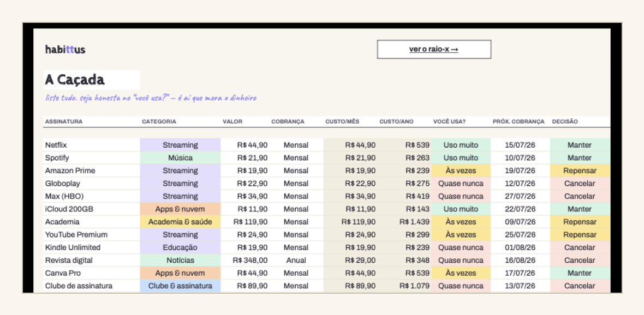This screenshot has width=644, height=315.
Task: Select the R$ 348,00 value cell
Action: [x=245, y=260]
